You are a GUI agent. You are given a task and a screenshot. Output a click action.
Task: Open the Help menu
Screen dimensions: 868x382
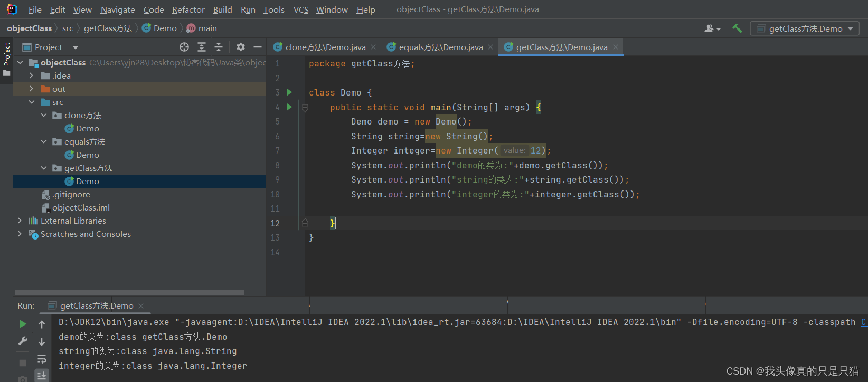pyautogui.click(x=366, y=9)
